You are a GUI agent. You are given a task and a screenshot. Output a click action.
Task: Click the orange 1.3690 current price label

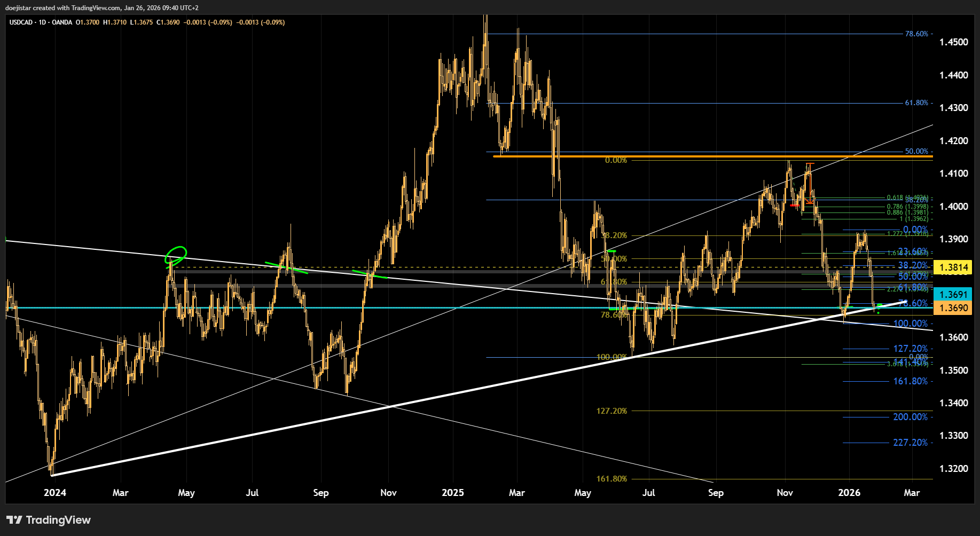coord(953,308)
